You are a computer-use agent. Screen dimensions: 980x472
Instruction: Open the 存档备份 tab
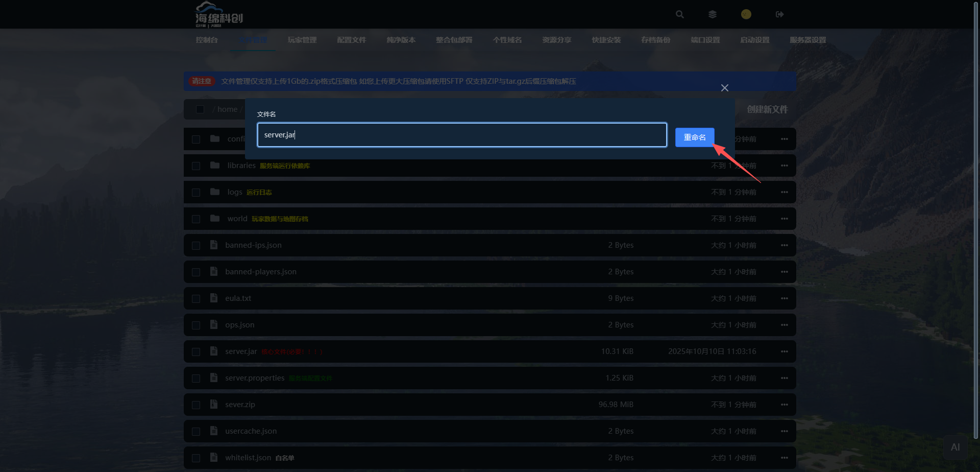tap(655, 40)
